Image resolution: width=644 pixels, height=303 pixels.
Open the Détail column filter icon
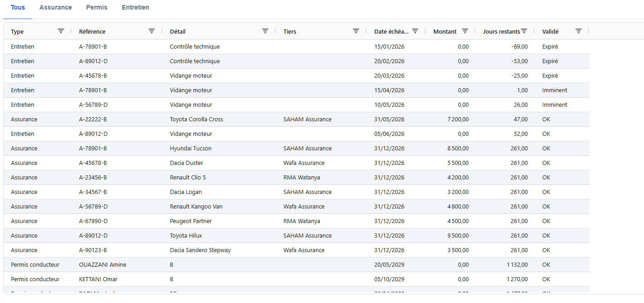click(x=265, y=31)
